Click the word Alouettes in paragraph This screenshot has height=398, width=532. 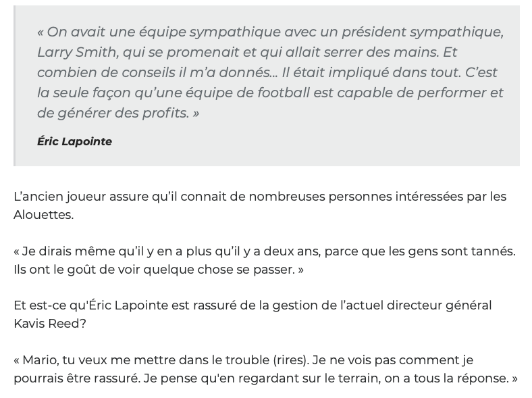(43, 215)
